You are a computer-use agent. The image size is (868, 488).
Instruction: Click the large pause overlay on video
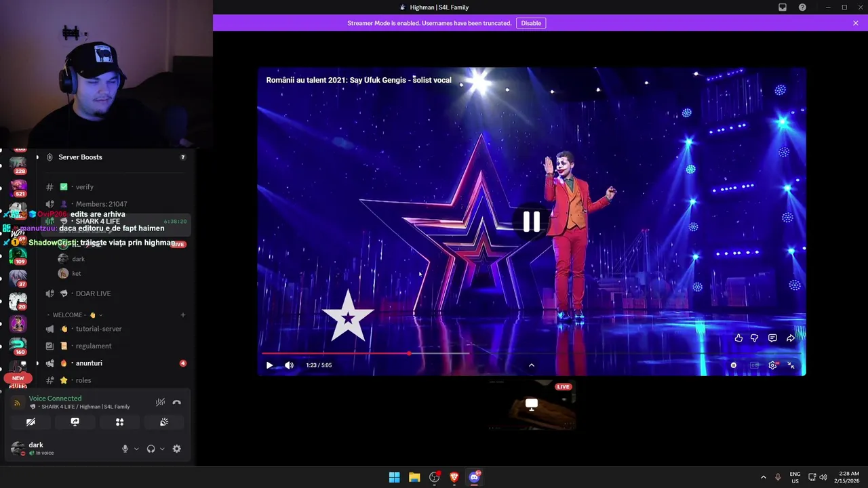(x=531, y=222)
